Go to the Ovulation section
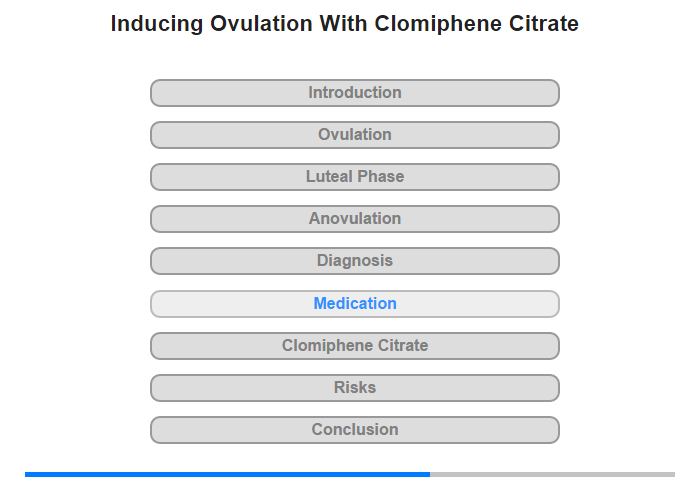The height and width of the screenshot is (480, 700). (x=355, y=135)
